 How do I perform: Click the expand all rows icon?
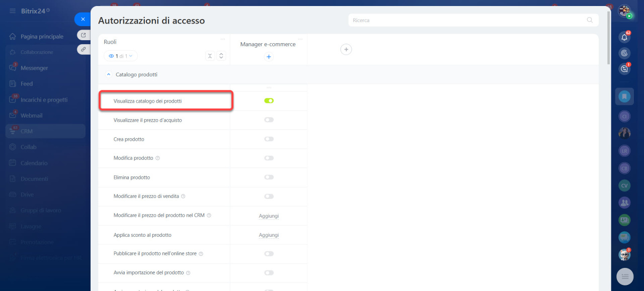[221, 56]
